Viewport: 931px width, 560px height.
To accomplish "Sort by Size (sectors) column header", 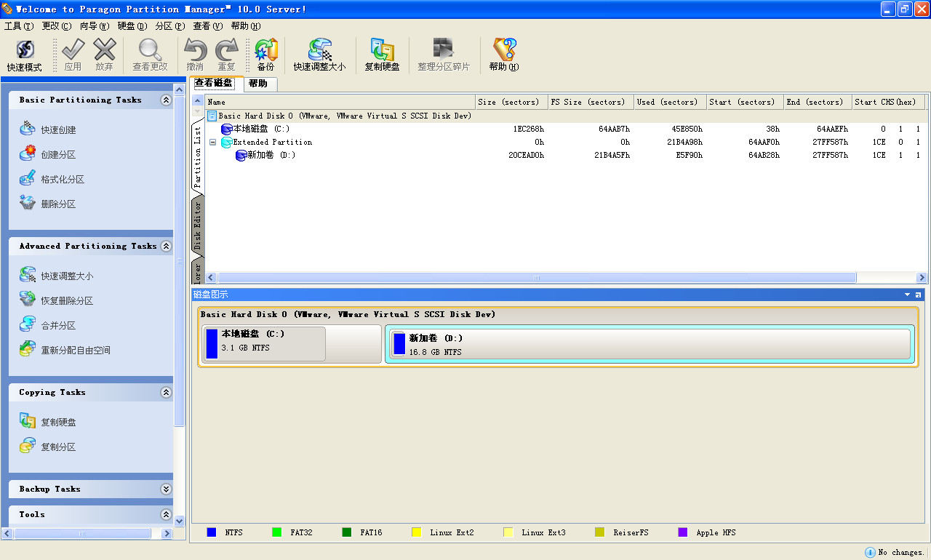I will pyautogui.click(x=511, y=102).
